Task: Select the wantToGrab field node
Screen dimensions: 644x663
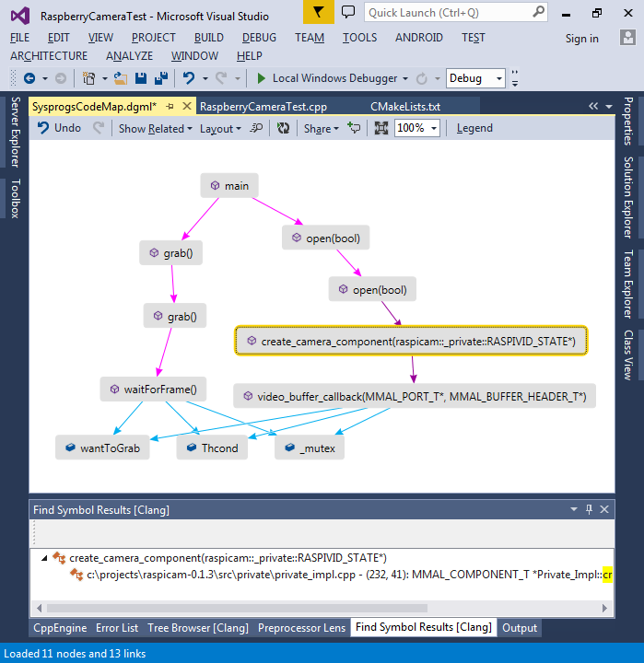Action: (x=102, y=448)
